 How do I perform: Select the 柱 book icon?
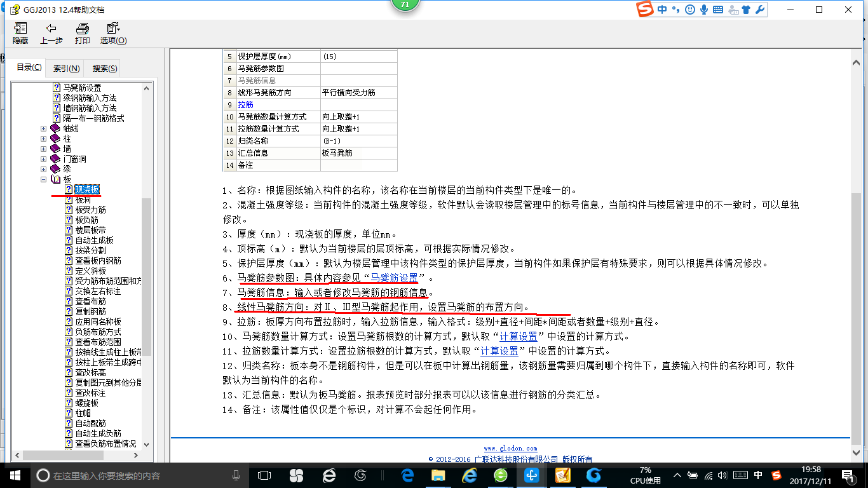pyautogui.click(x=55, y=139)
